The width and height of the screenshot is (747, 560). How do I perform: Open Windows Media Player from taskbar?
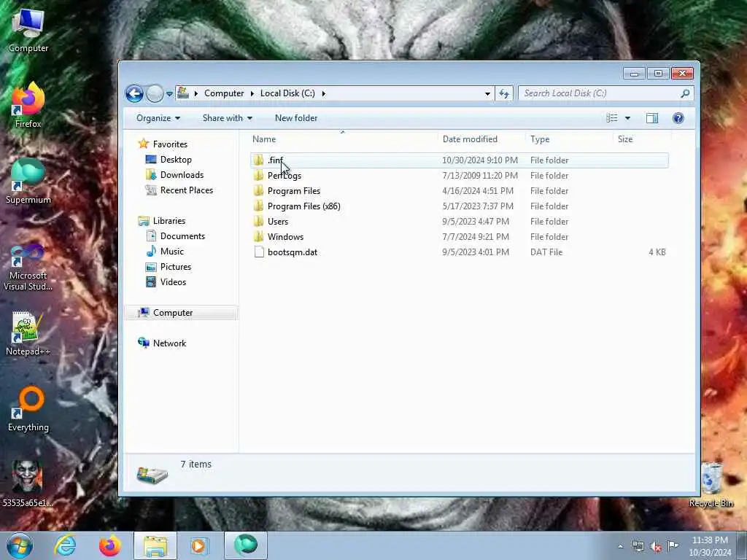click(199, 545)
